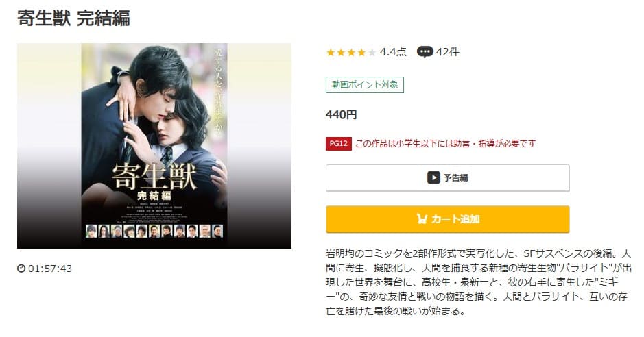Play the 予告編 trailer

click(x=448, y=178)
